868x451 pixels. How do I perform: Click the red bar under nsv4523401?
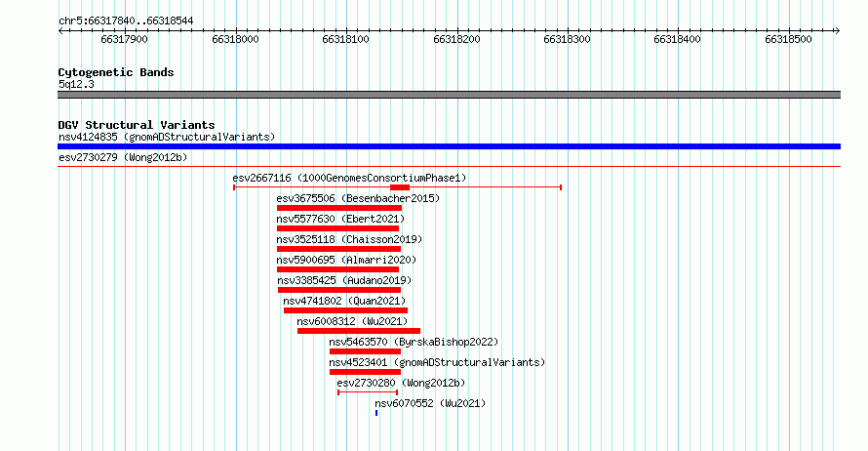(365, 372)
